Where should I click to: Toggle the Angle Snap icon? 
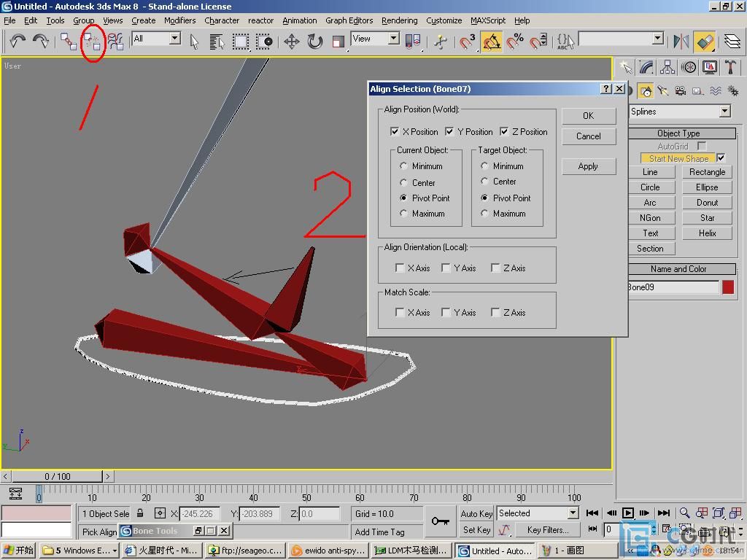tap(491, 42)
